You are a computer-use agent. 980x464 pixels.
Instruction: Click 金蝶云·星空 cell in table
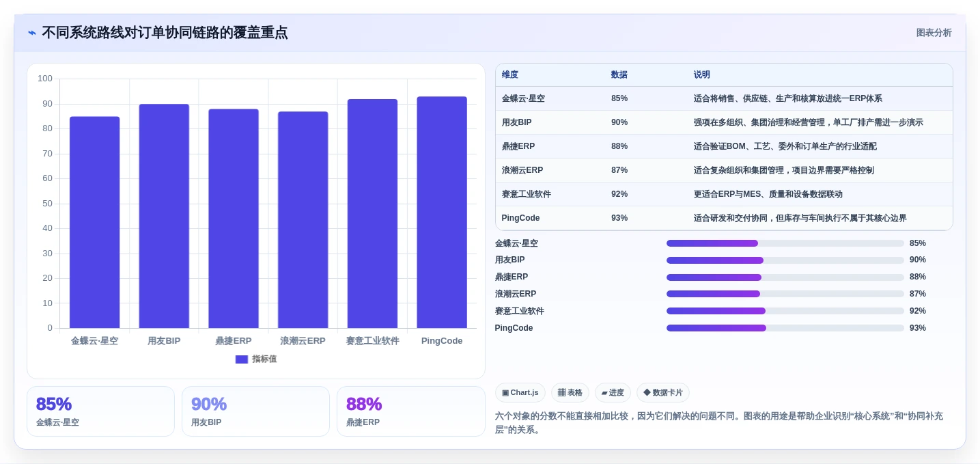coord(523,99)
